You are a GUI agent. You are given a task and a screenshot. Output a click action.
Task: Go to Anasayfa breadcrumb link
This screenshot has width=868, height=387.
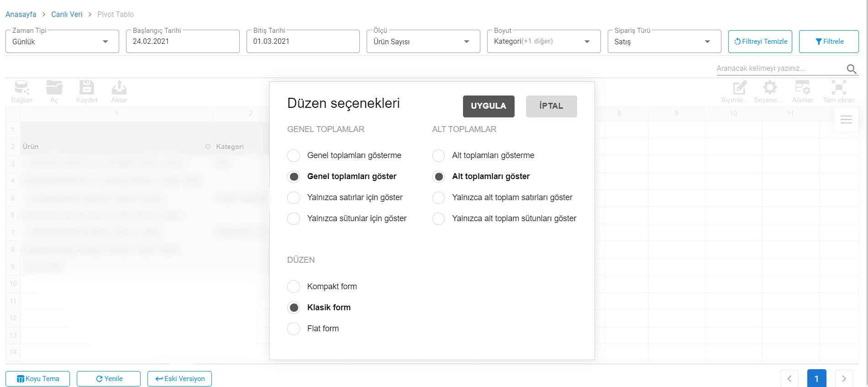pos(21,14)
